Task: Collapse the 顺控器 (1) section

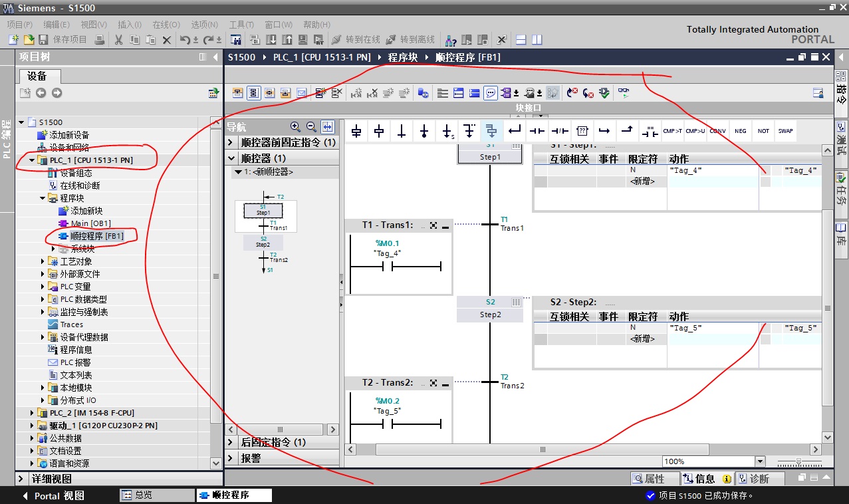Action: coord(231,158)
